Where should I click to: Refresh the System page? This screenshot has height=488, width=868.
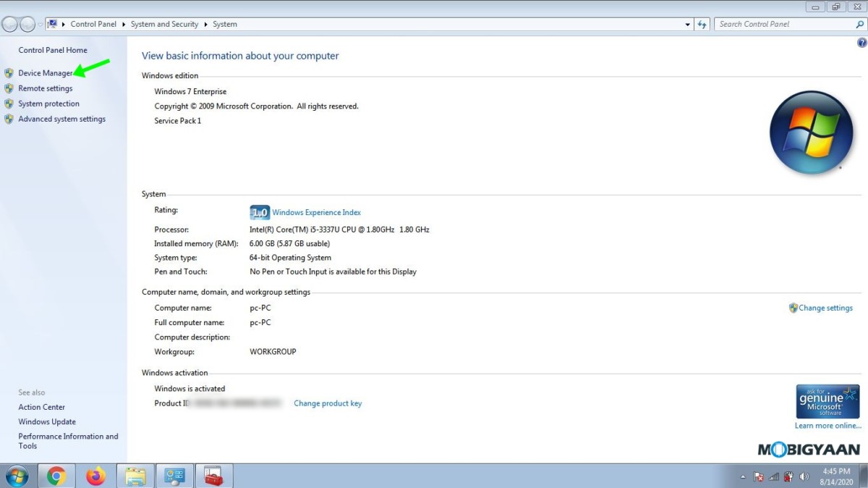click(x=702, y=24)
